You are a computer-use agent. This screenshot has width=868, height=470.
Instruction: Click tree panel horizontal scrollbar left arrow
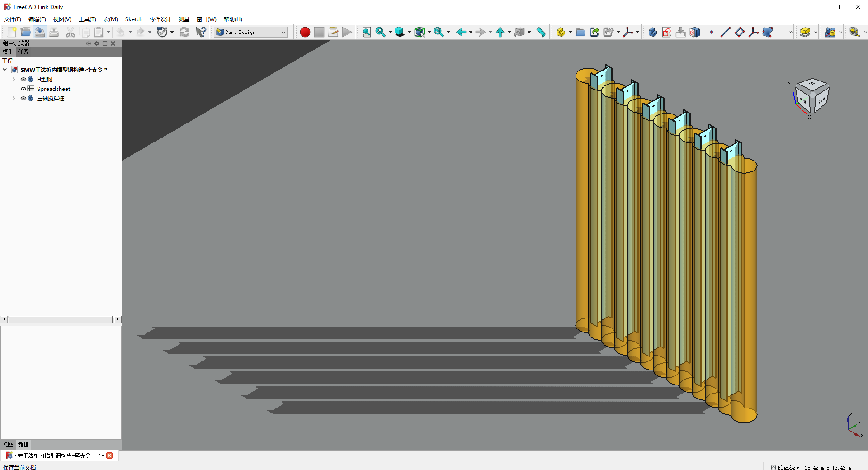pos(4,319)
